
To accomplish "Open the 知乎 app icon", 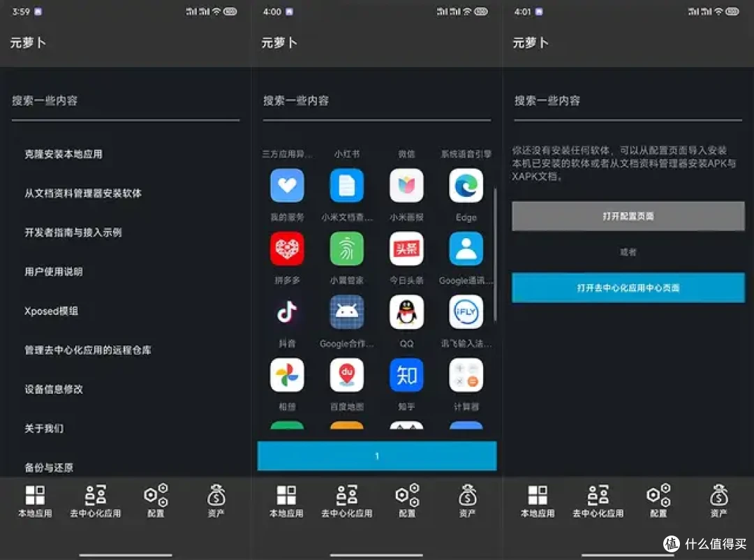I will coord(406,375).
